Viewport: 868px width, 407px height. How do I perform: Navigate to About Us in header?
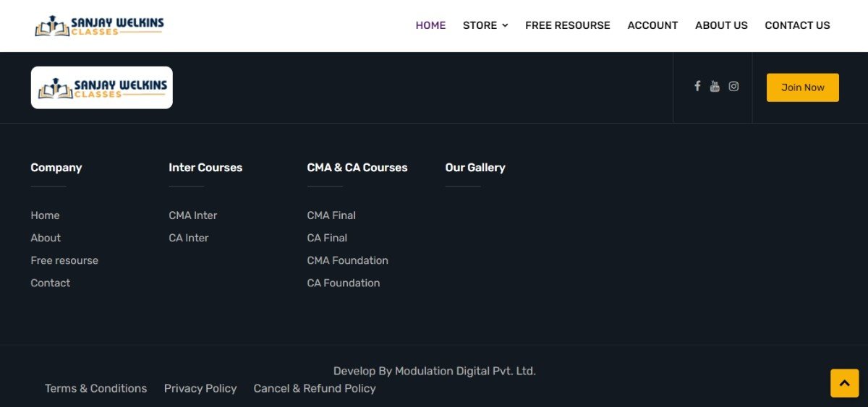721,25
